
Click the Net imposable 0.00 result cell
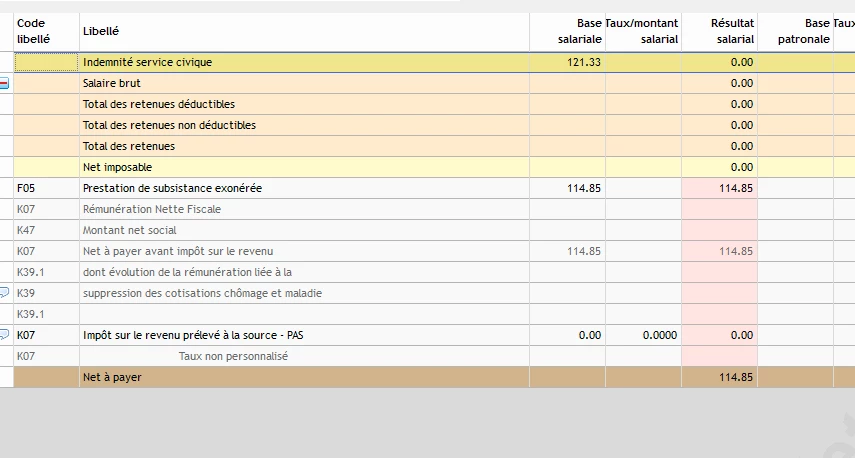[x=719, y=167]
